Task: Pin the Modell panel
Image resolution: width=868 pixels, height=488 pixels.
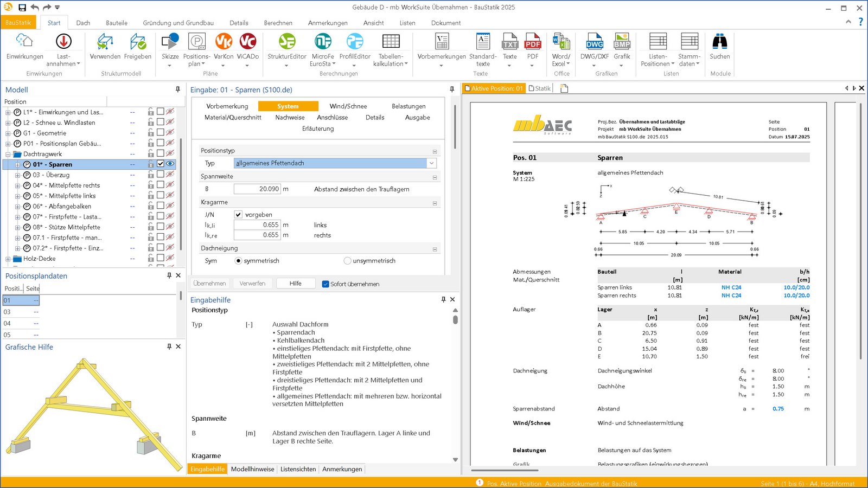Action: tap(177, 89)
